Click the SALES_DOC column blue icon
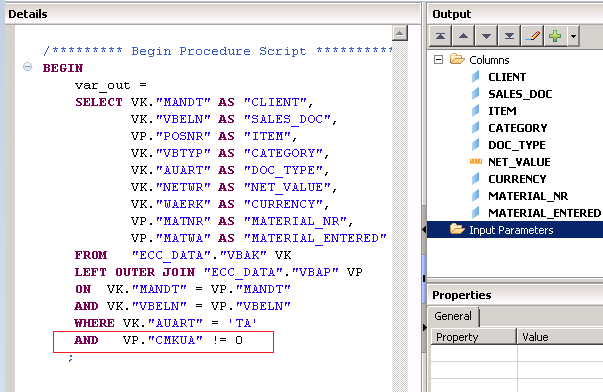Image resolution: width=603 pixels, height=392 pixels. (x=476, y=93)
